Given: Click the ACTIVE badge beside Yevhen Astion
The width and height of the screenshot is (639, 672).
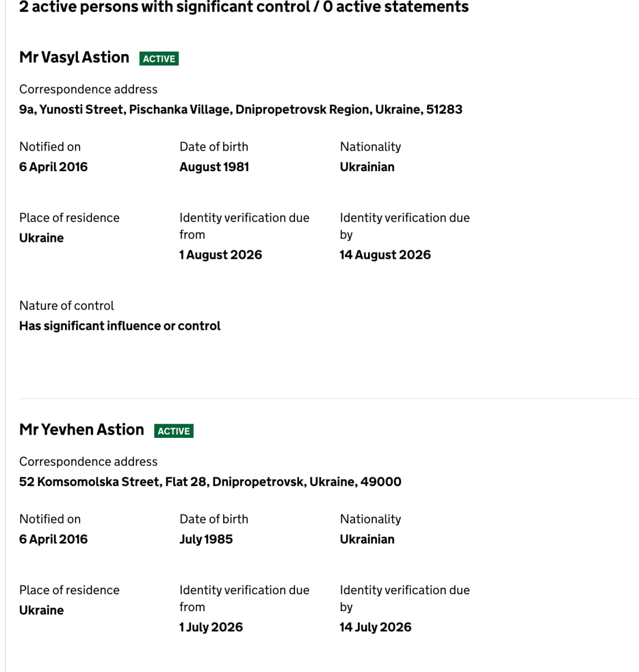Looking at the screenshot, I should click(174, 431).
